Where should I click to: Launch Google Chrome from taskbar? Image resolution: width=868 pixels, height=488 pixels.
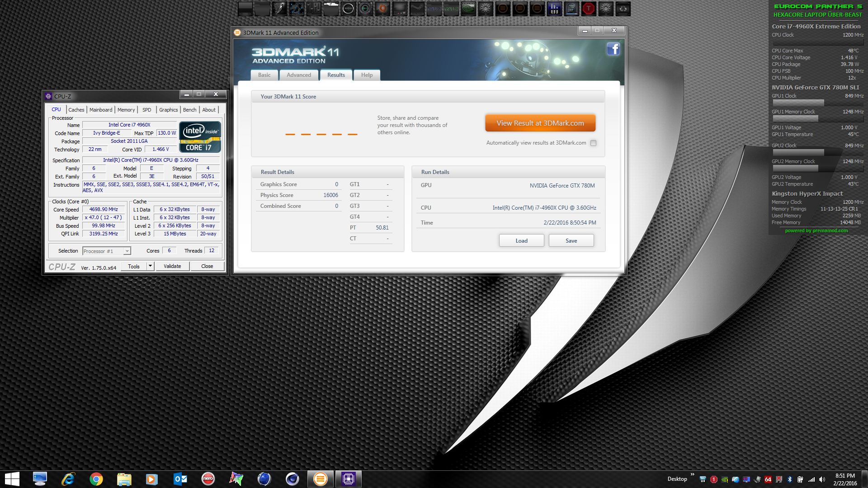[96, 479]
